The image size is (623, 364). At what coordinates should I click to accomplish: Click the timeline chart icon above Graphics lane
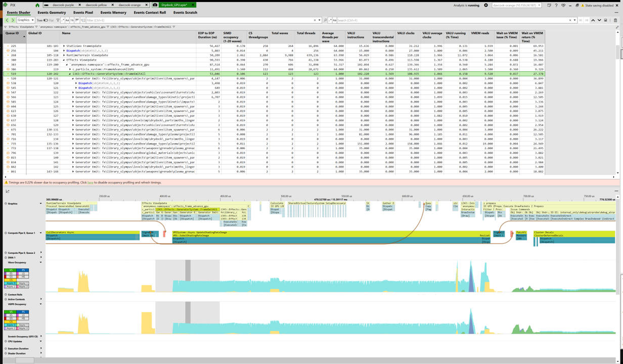pos(8,191)
